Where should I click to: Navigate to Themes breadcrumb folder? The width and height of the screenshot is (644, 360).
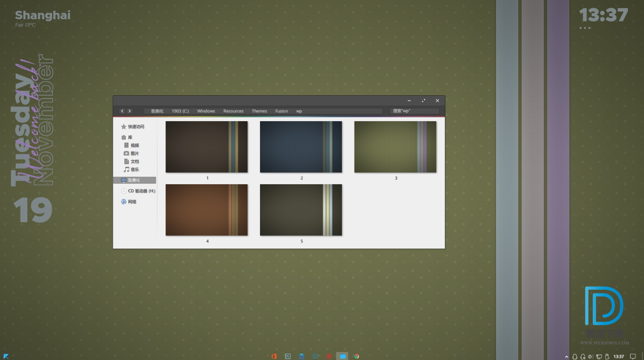(x=259, y=111)
